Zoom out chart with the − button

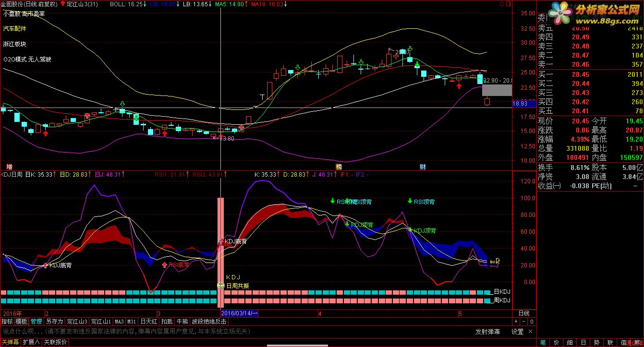[524, 322]
